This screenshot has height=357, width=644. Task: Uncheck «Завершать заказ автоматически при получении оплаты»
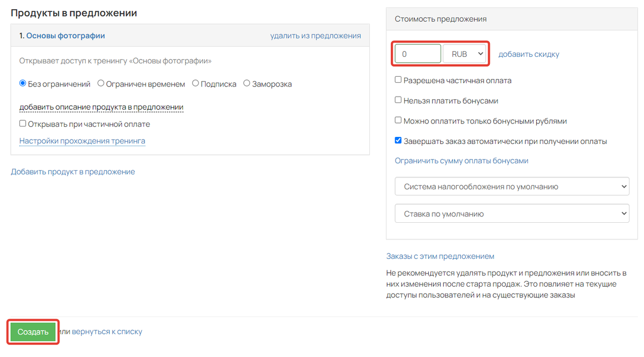pos(398,141)
